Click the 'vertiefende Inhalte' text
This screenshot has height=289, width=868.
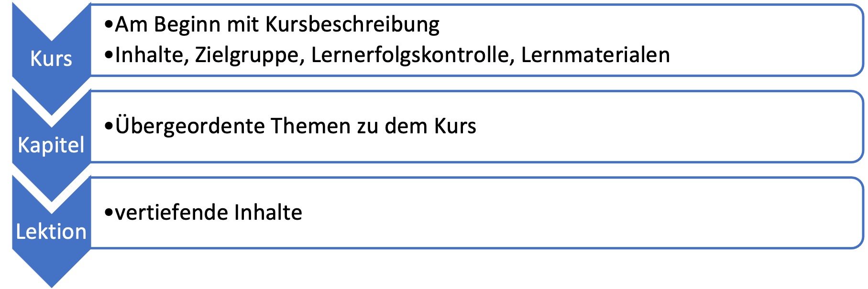pyautogui.click(x=209, y=213)
